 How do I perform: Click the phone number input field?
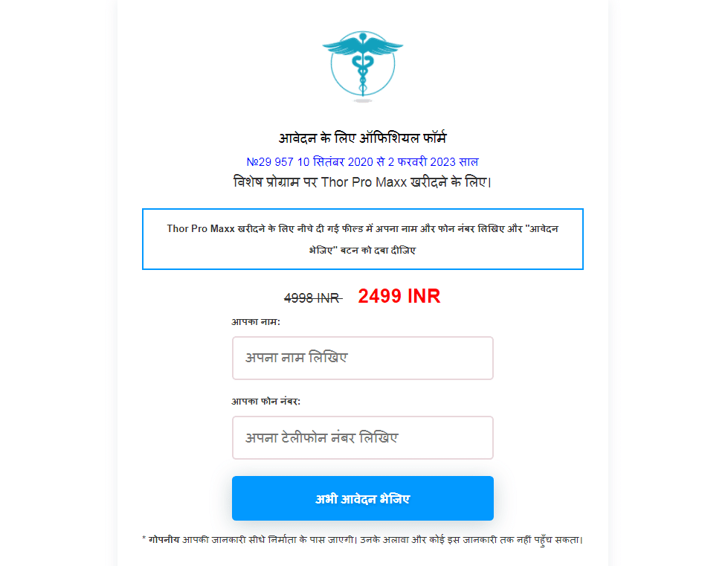[x=363, y=438]
